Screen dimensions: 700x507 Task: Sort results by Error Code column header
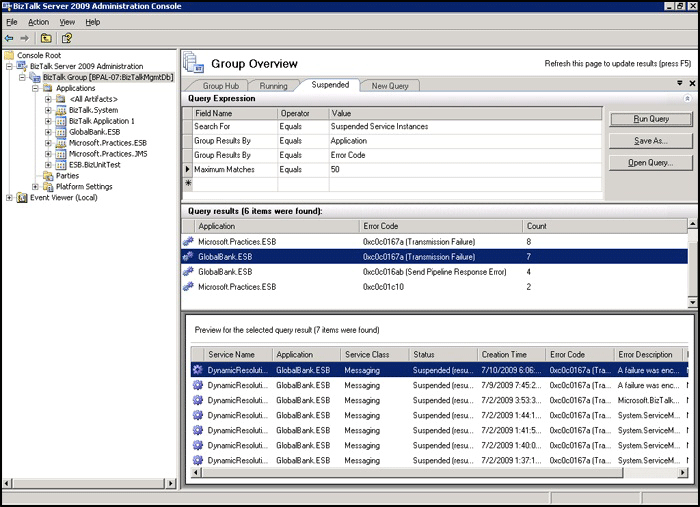(x=441, y=226)
